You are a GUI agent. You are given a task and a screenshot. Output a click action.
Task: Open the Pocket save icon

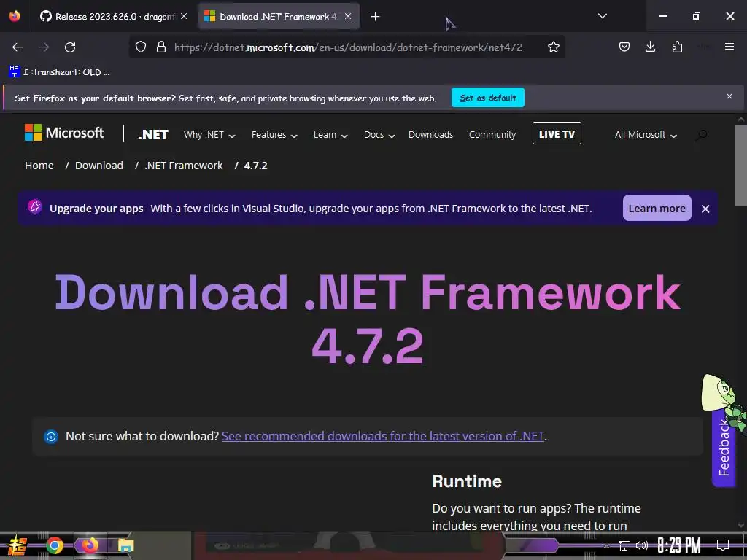click(624, 47)
